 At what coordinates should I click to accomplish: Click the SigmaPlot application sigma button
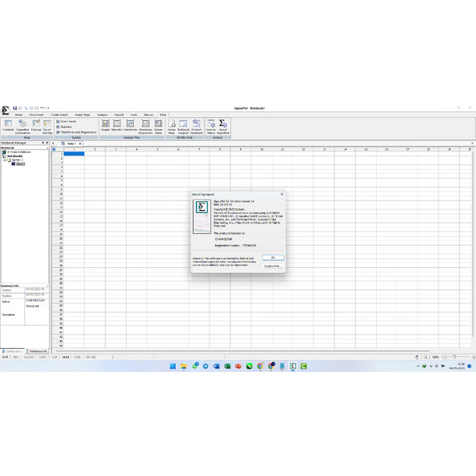[x=5, y=110]
